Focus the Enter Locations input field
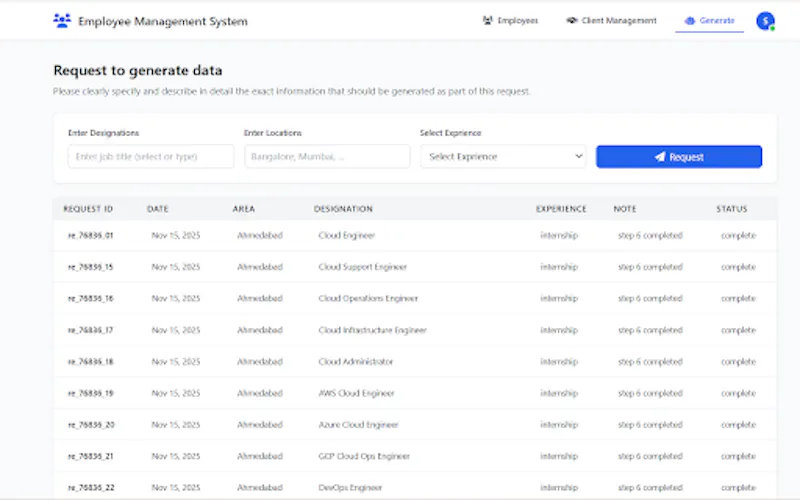800x500 pixels. coord(327,157)
